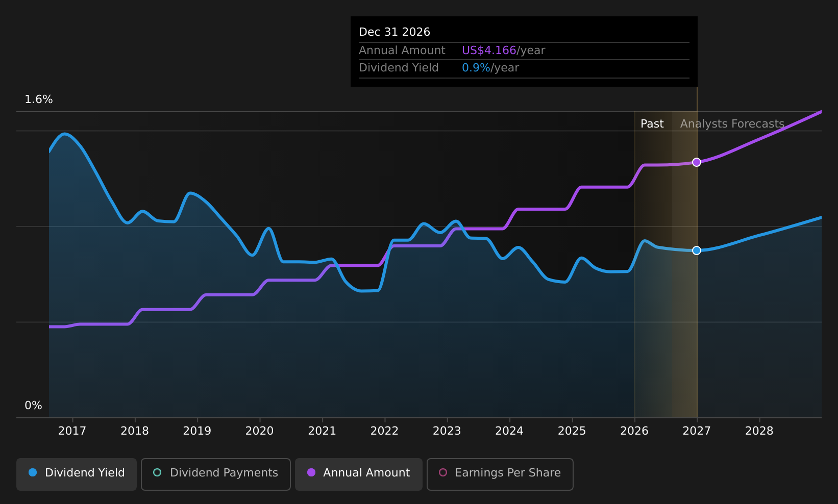
Task: Click the blue Dividend Yield data point marker
Action: pos(697,250)
